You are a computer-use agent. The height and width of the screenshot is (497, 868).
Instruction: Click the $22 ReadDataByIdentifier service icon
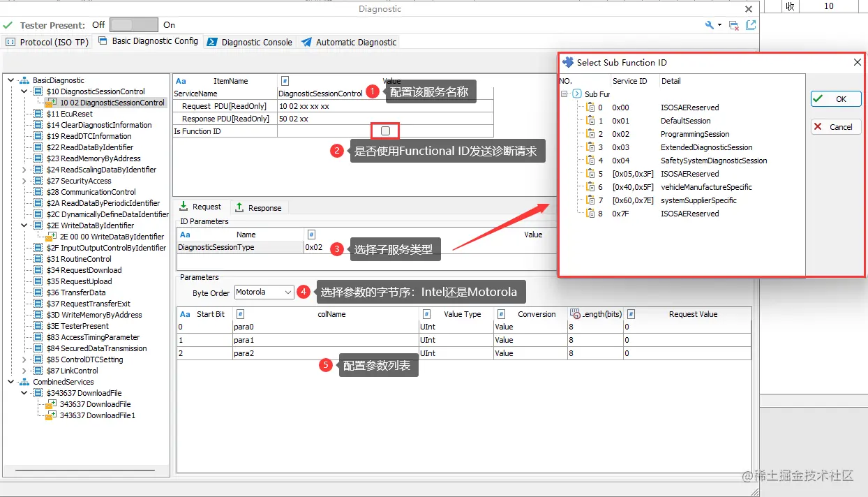38,147
